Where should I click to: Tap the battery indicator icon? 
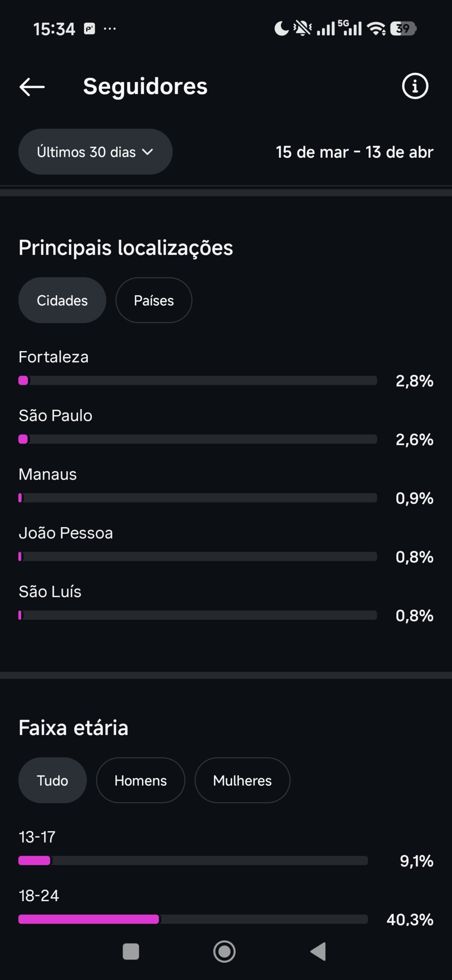403,29
